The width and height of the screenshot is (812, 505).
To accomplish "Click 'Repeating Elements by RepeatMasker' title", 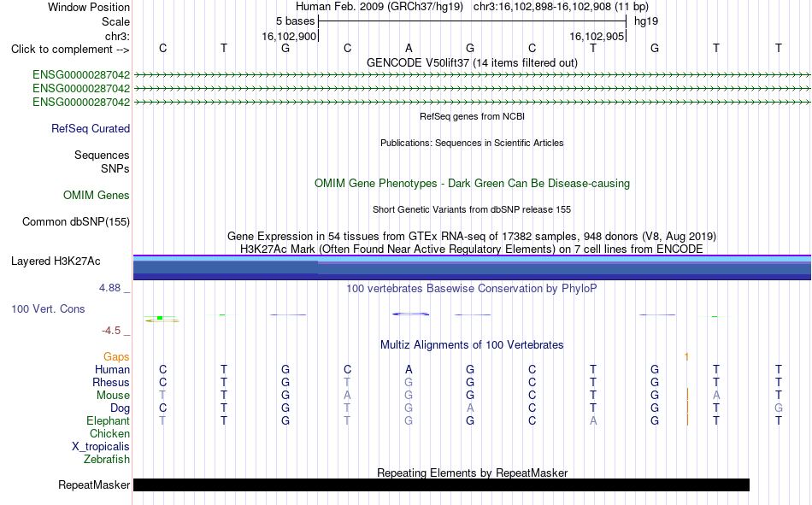I will (x=472, y=473).
